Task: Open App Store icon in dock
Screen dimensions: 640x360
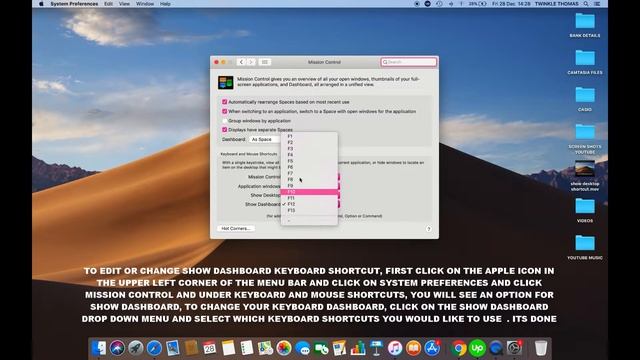Action: [432, 348]
